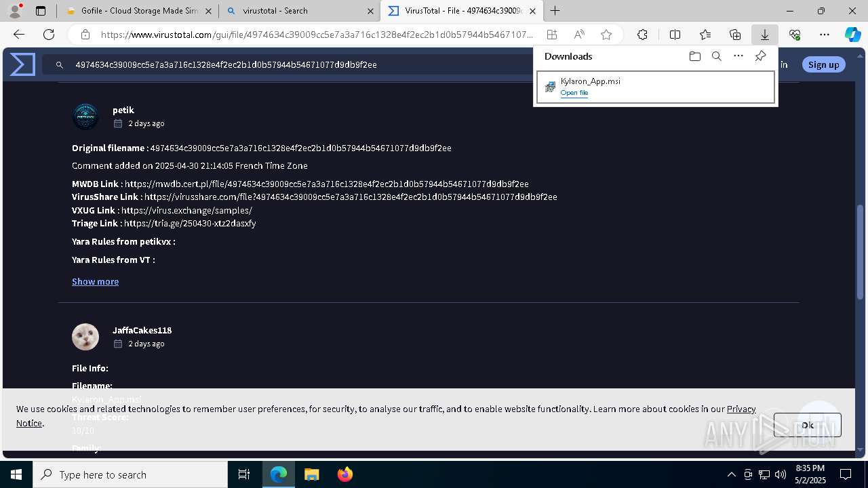Open a new browser tab
Screen dimensions: 868x488
[555, 11]
